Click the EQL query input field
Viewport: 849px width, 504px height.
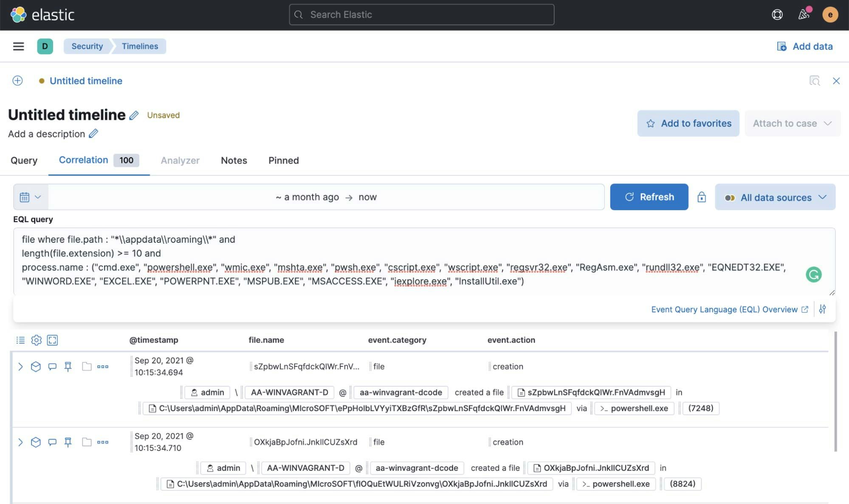(x=424, y=261)
